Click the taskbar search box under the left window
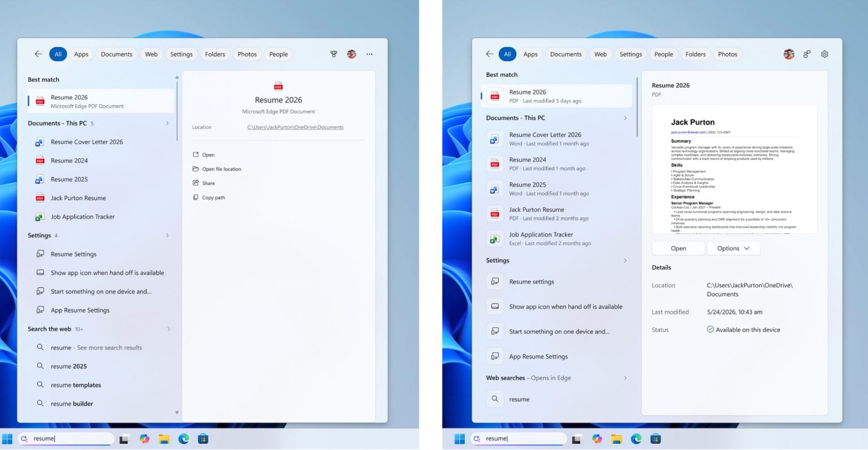Screen dimensions: 868x450 click(x=66, y=439)
